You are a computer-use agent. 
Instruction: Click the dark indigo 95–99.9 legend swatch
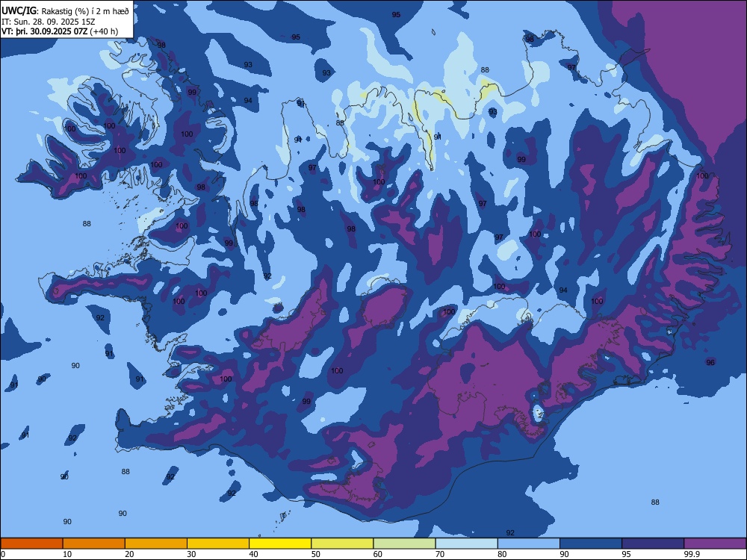(x=653, y=544)
